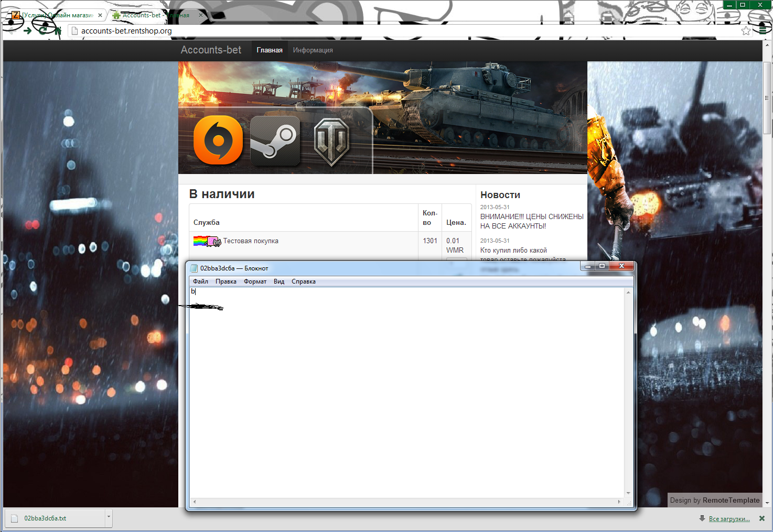This screenshot has width=773, height=532.
Task: Click the quantity value 1301
Action: [x=430, y=241]
